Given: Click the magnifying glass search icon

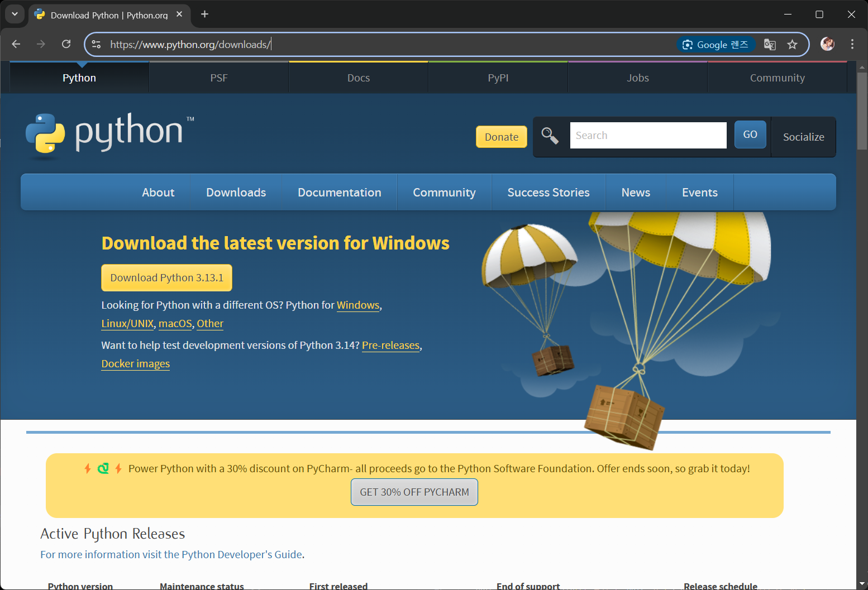Looking at the screenshot, I should (550, 136).
